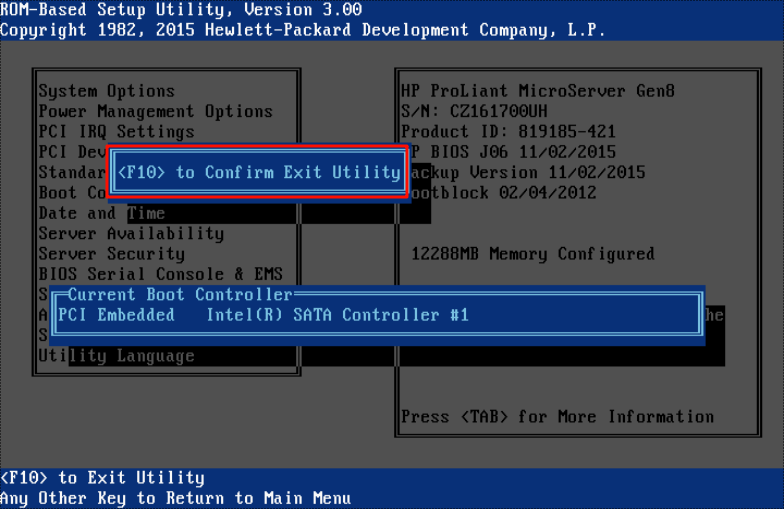The image size is (784, 509).
Task: Click 12288MB Memory Configured text
Action: point(532,254)
